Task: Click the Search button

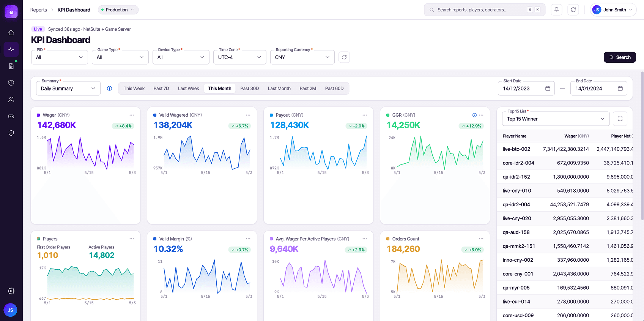Action: (x=620, y=57)
